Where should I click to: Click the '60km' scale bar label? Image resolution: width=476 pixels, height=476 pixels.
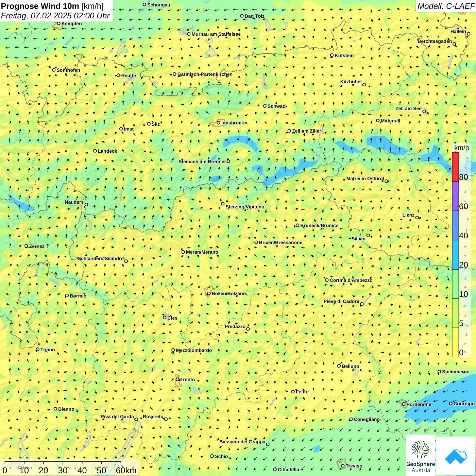click(x=126, y=470)
